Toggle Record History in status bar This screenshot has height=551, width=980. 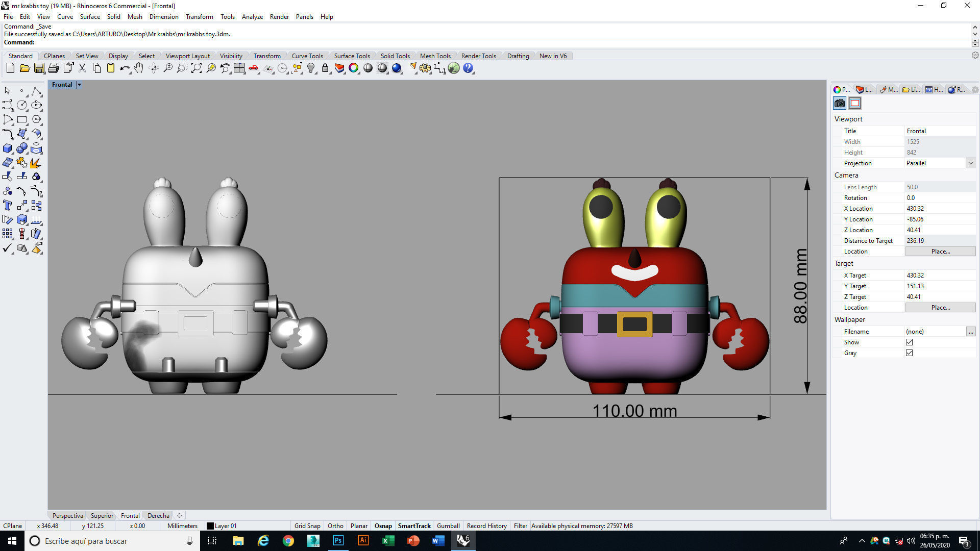pyautogui.click(x=487, y=526)
